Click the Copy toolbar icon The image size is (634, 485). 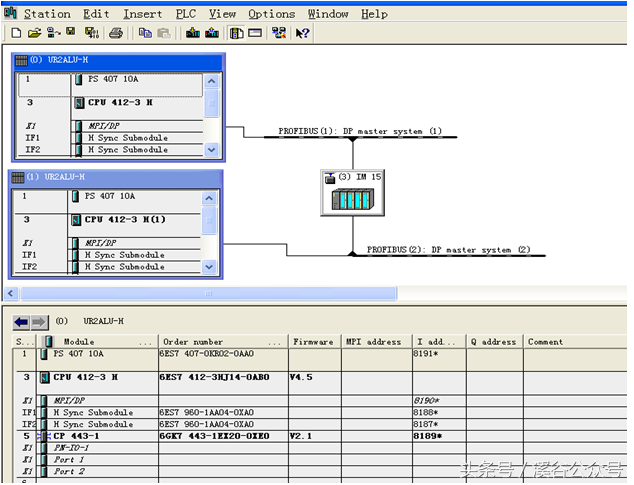pos(145,33)
